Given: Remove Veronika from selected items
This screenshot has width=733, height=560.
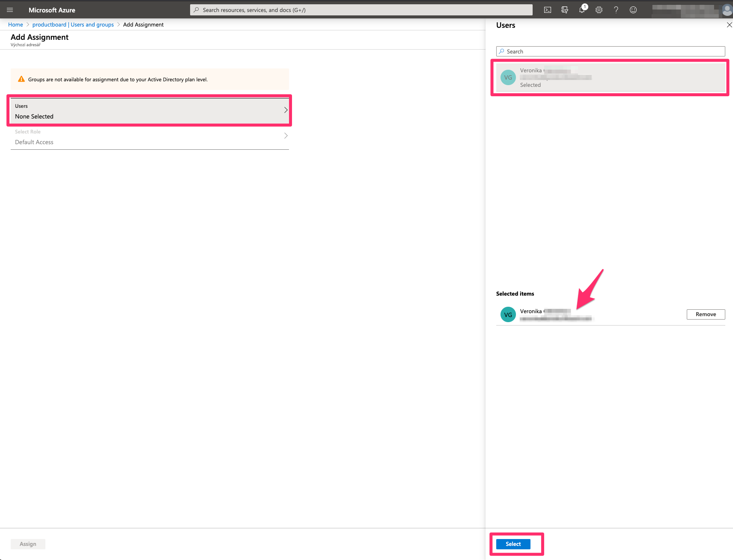Looking at the screenshot, I should point(705,314).
